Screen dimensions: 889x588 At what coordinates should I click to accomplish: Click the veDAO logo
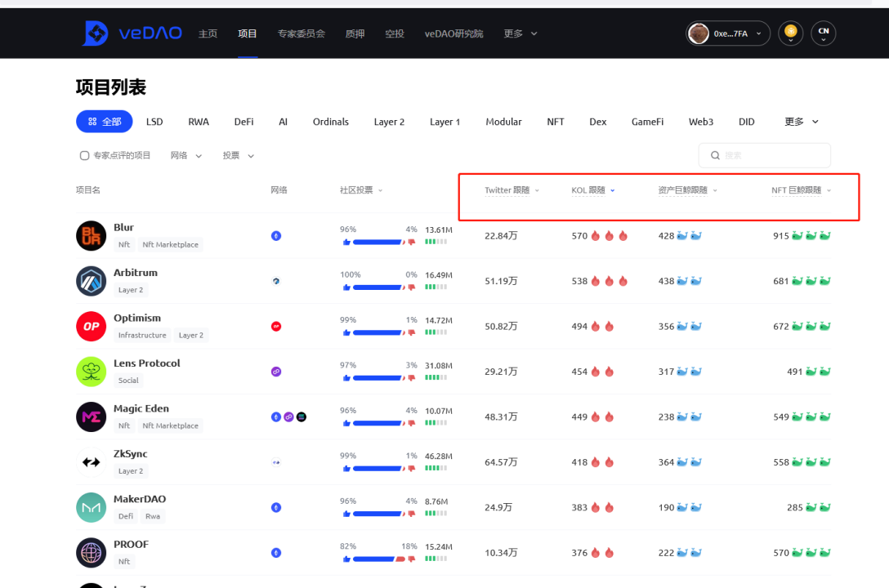(132, 33)
